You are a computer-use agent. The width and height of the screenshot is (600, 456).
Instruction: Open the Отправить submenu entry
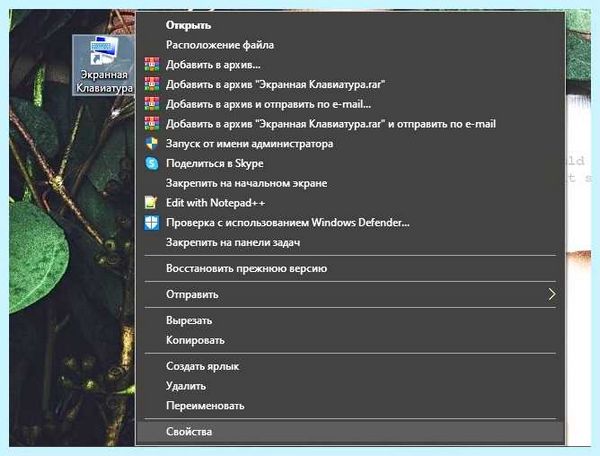point(350,294)
